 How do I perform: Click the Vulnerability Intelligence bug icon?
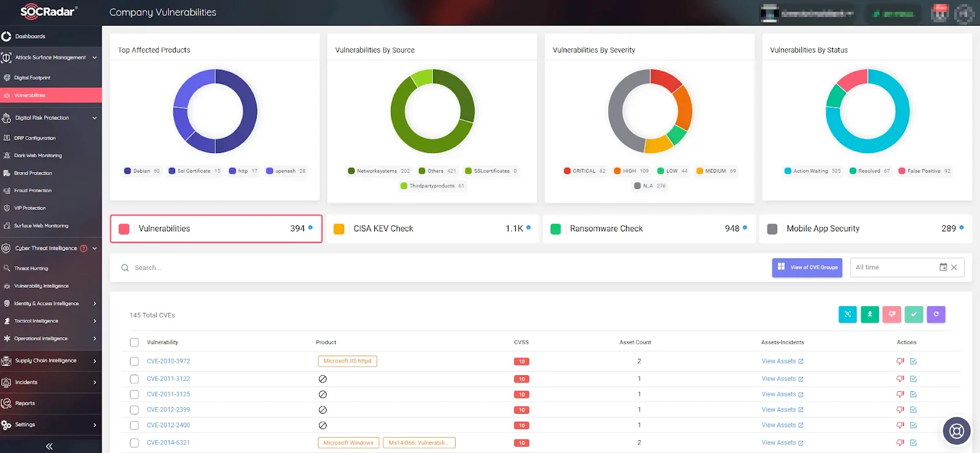tap(7, 286)
